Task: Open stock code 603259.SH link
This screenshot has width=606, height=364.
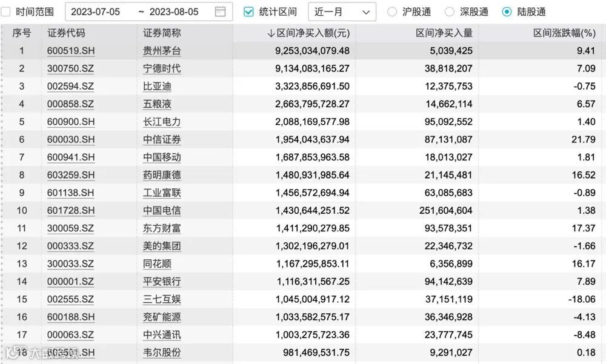Action: tap(71, 176)
